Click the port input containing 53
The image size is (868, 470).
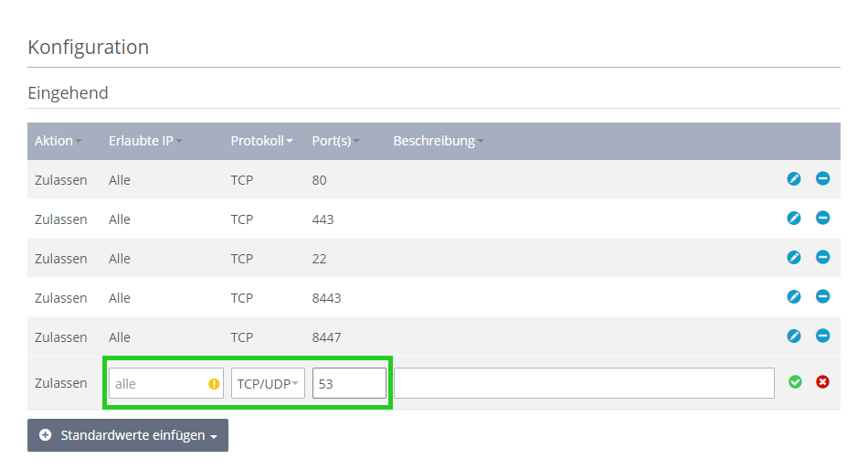(x=349, y=383)
